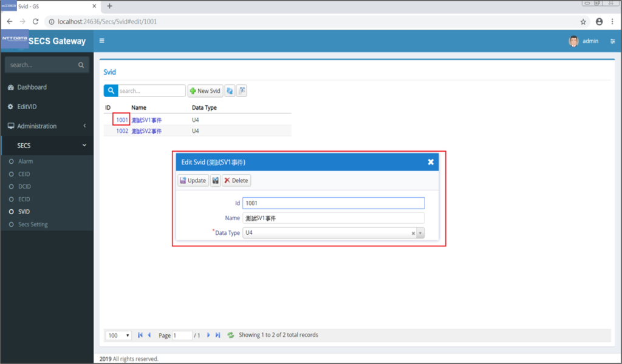The height and width of the screenshot is (364, 622).
Task: Open the Alarm menu item
Action: click(26, 161)
